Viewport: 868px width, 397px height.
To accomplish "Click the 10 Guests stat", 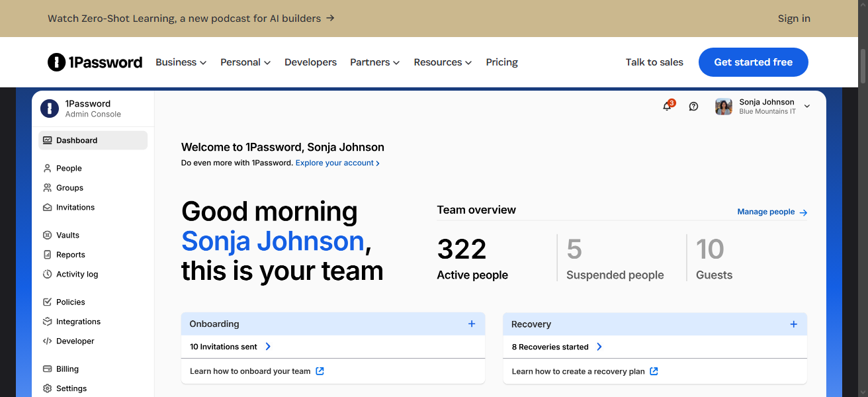I will [x=715, y=259].
